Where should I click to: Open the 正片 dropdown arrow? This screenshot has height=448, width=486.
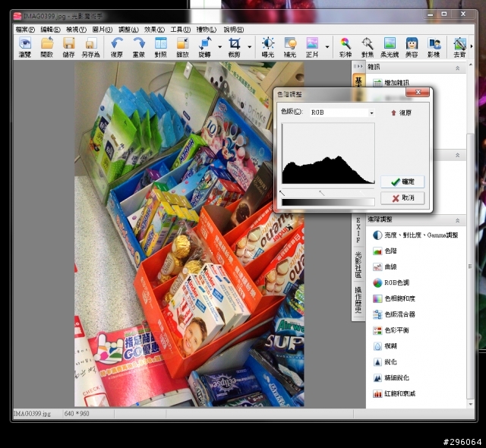click(x=327, y=47)
